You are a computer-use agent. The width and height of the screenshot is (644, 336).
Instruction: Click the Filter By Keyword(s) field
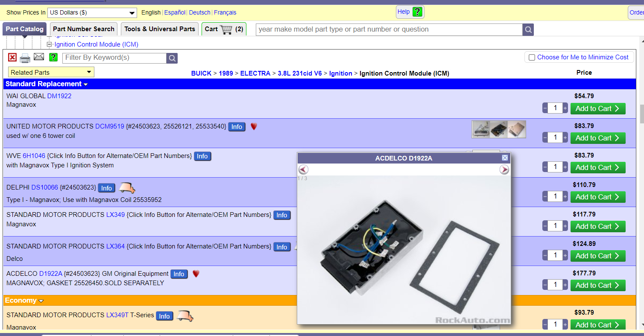coord(114,58)
